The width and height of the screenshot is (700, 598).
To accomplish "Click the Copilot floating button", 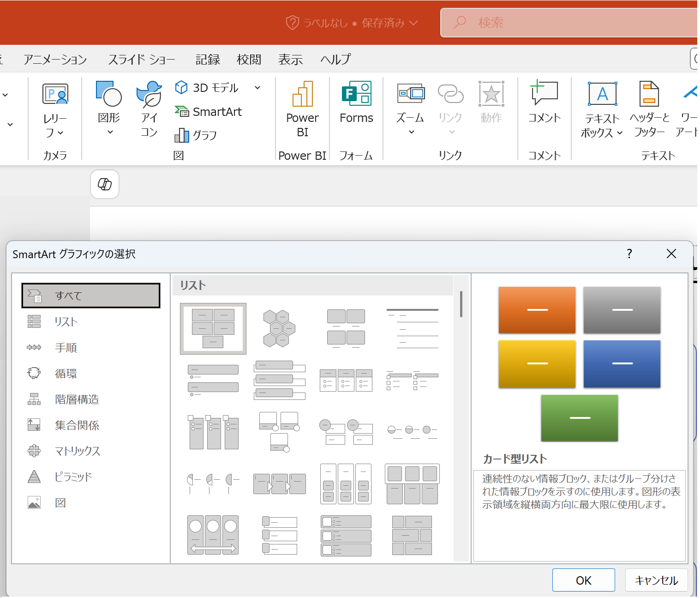I will point(105,184).
